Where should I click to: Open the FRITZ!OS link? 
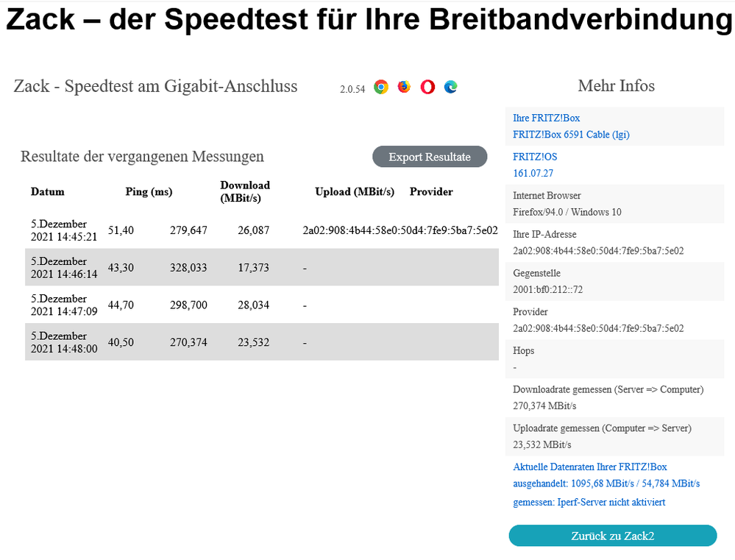pos(535,156)
